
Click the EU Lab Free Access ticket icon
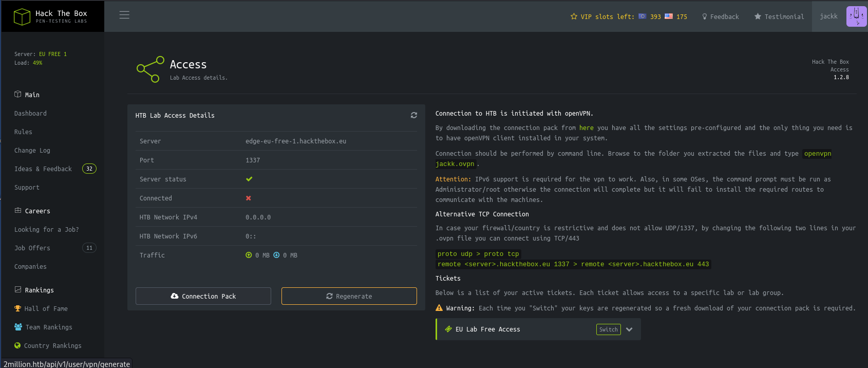click(448, 329)
